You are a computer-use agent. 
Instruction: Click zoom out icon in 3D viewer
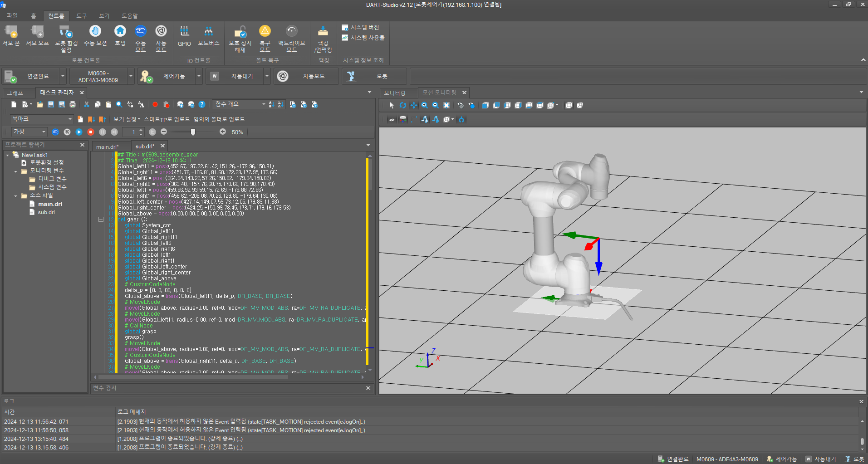pyautogui.click(x=436, y=105)
